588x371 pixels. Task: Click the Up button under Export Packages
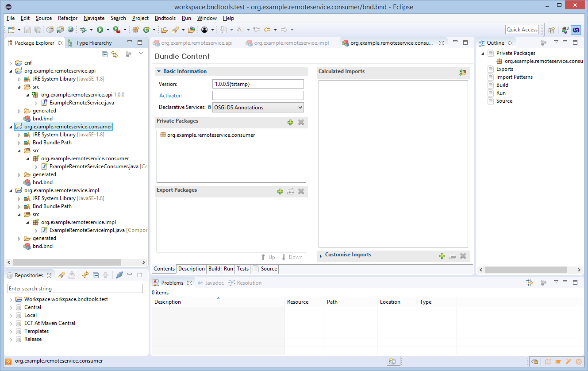(268, 257)
